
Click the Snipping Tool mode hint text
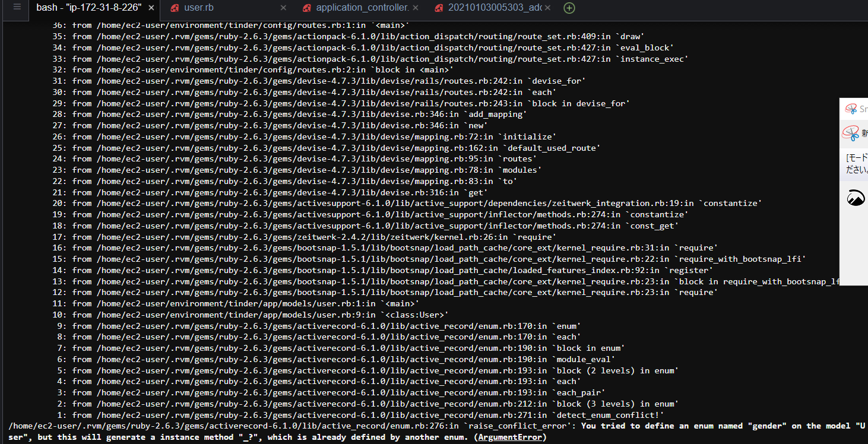pos(857,163)
